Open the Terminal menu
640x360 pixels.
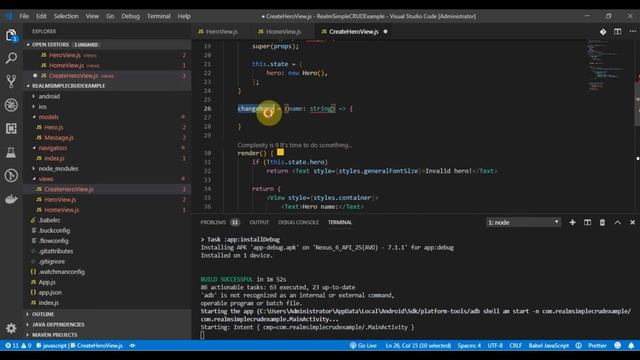pyautogui.click(x=159, y=16)
